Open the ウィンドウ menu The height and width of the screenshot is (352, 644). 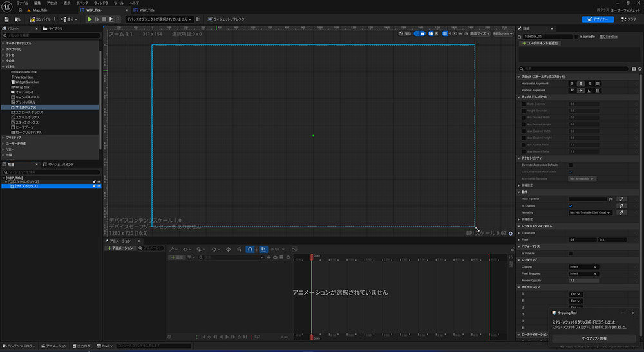(100, 3)
